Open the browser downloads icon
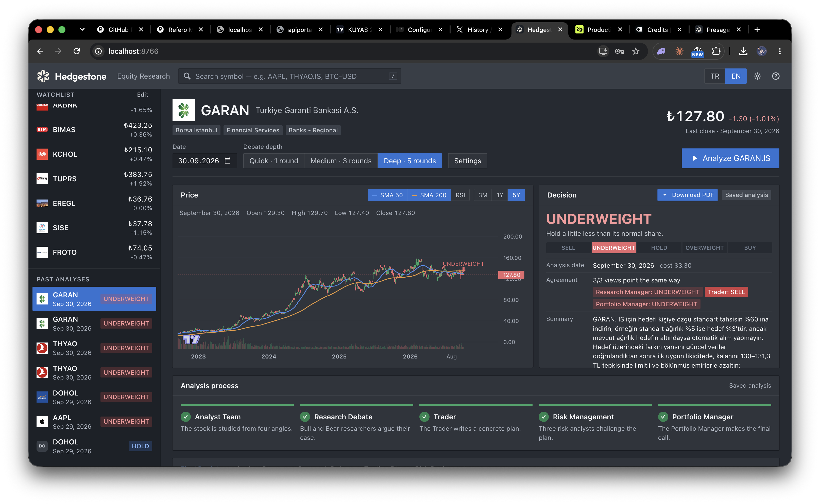 pos(743,51)
